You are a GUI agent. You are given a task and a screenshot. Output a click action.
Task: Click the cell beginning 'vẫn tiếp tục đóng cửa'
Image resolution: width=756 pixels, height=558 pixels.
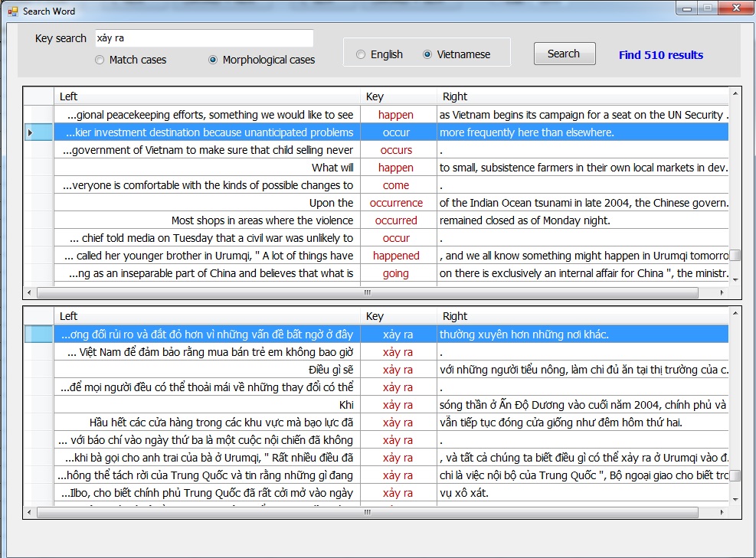click(x=583, y=423)
